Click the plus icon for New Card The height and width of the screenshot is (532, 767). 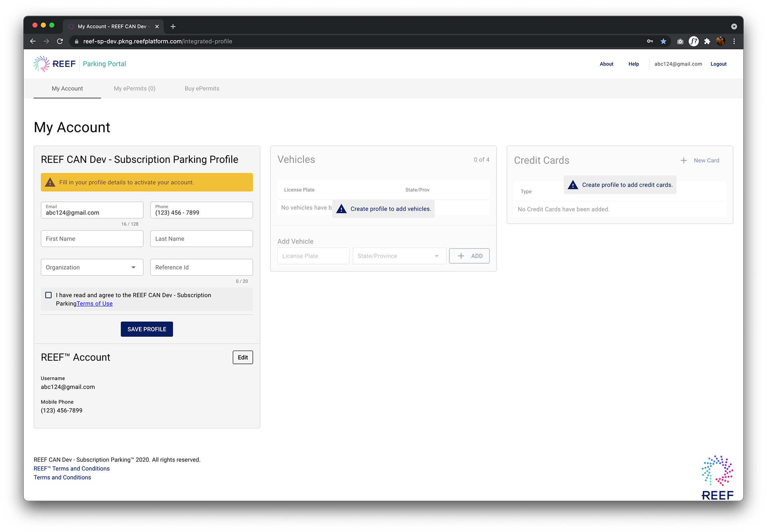[684, 160]
